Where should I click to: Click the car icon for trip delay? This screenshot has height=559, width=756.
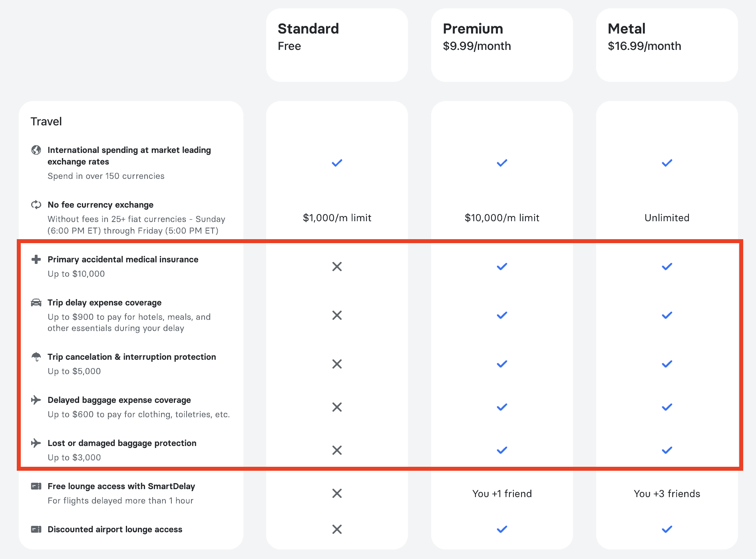click(36, 302)
